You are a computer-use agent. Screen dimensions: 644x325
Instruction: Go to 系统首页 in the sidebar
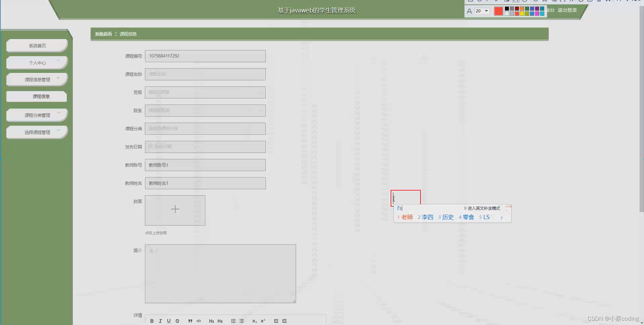[37, 45]
